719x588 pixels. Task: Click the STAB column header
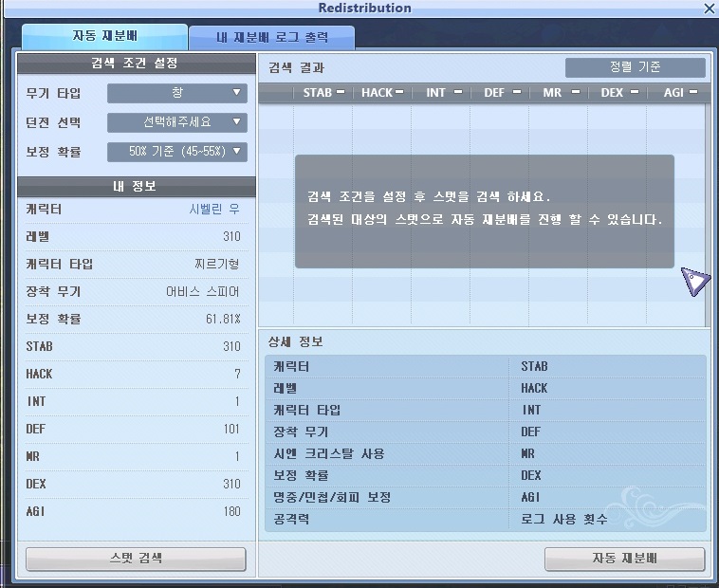pyautogui.click(x=318, y=93)
